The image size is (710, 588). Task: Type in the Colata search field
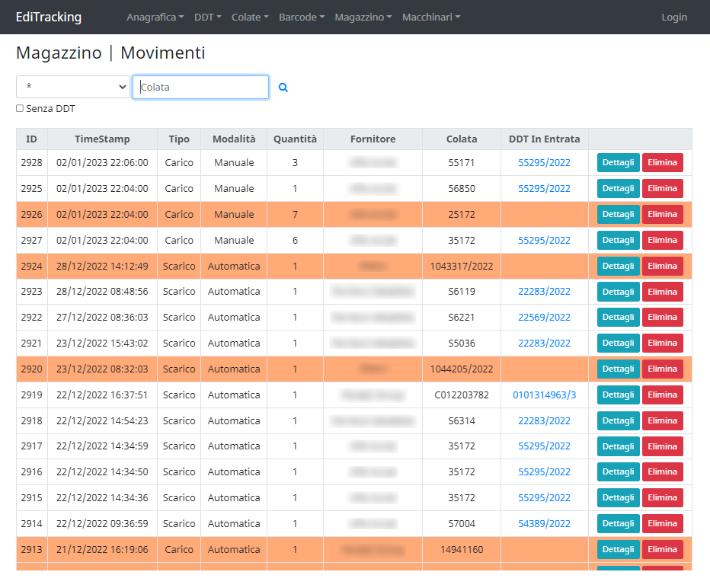point(201,87)
